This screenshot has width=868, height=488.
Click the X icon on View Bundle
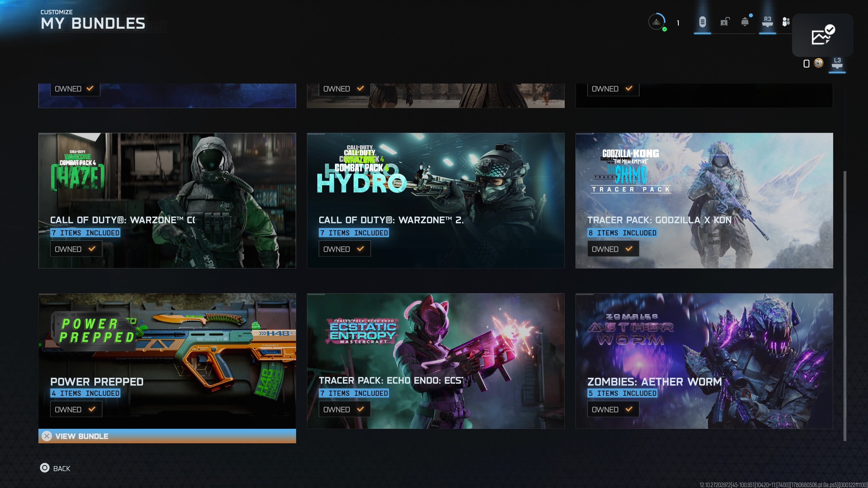[x=47, y=436]
